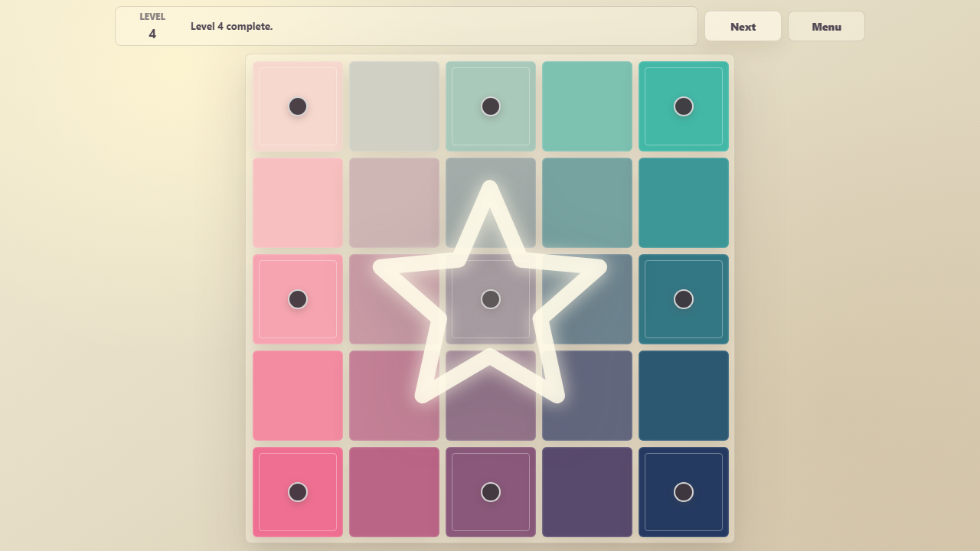Select the teal tile in second row right
Screen dimensions: 980x551
pos(684,203)
